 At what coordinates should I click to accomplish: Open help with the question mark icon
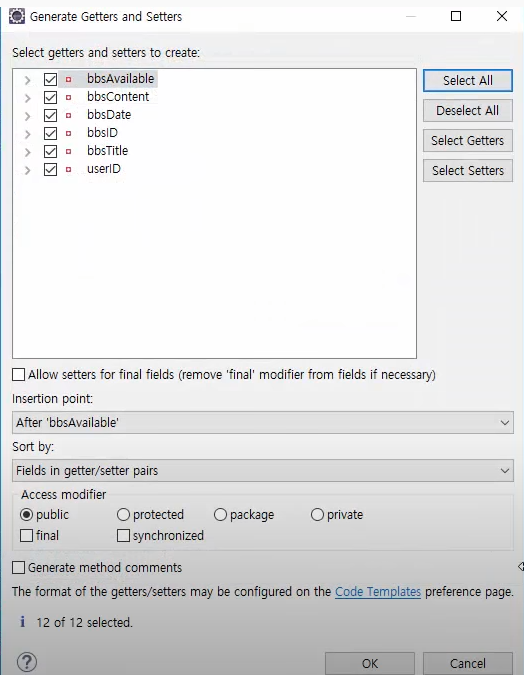coord(27,662)
